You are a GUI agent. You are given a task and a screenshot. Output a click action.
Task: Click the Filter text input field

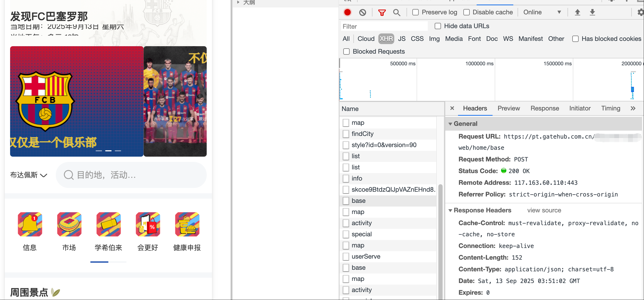coord(384,26)
